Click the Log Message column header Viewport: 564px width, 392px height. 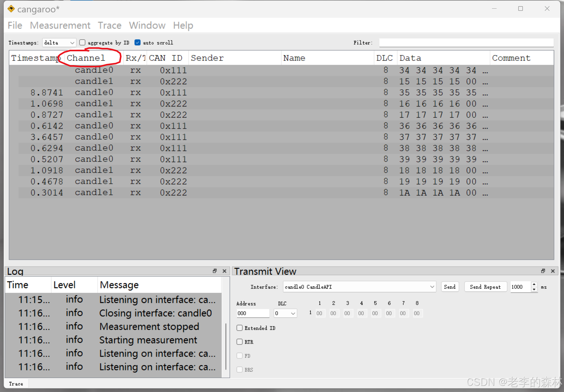tap(160, 285)
